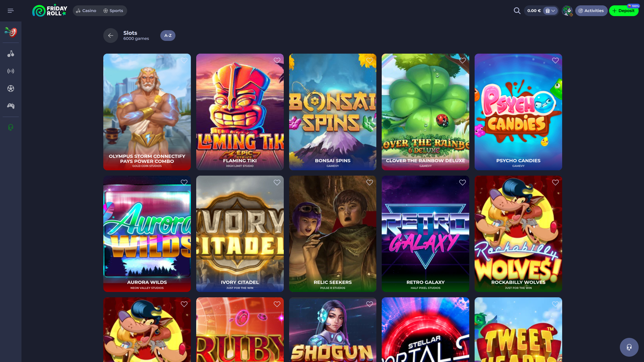Expand the balance gift dropdown
The height and width of the screenshot is (362, 644).
(550, 11)
